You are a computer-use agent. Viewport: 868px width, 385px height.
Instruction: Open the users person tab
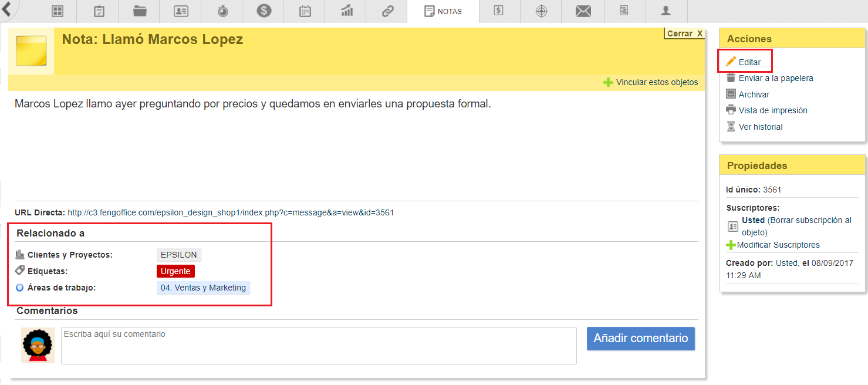pos(666,11)
